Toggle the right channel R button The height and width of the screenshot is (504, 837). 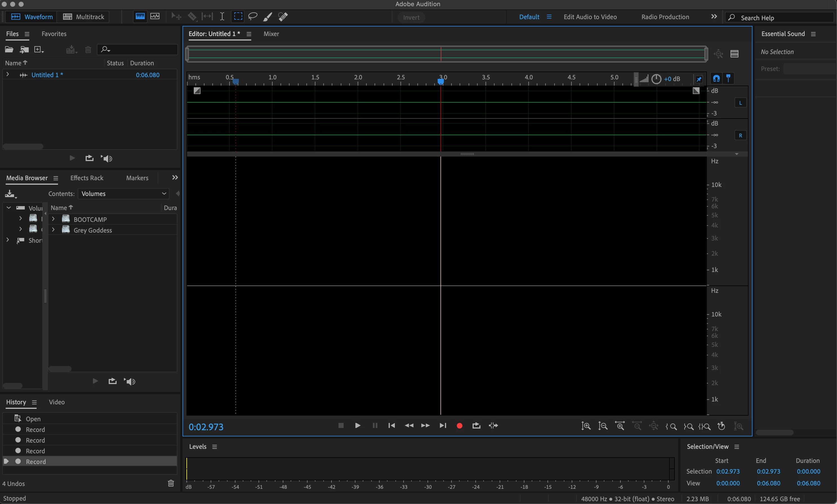coord(740,135)
